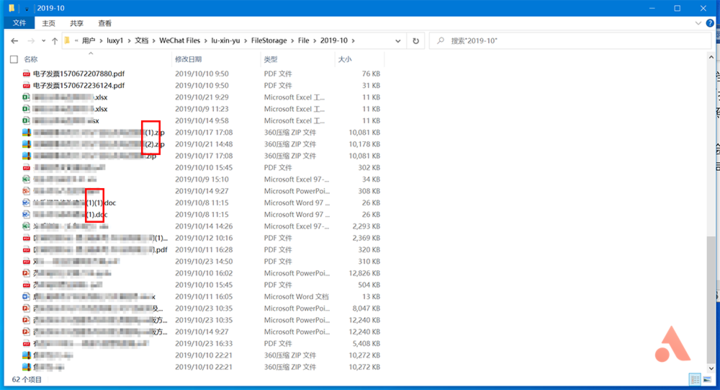Open Explorer help question mark icon
Screen dimensions: 720x390
[x=710, y=23]
